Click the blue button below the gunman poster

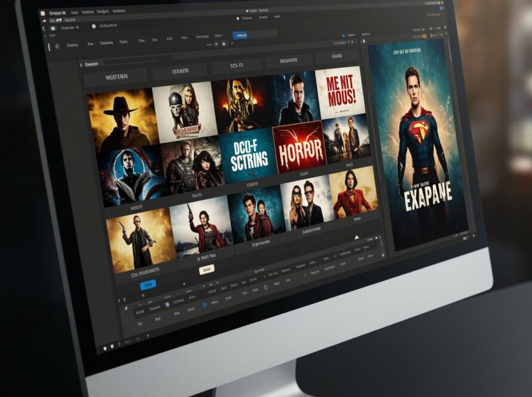tap(148, 285)
